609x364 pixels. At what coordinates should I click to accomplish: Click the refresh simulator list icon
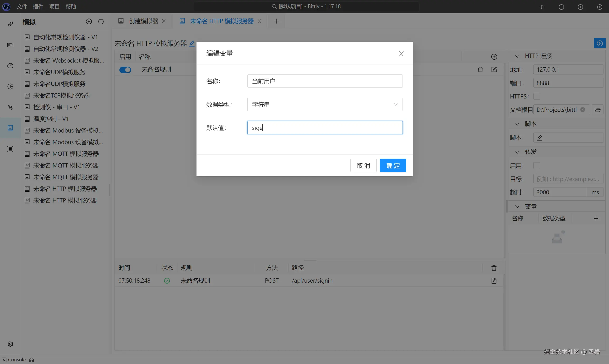pyautogui.click(x=101, y=22)
